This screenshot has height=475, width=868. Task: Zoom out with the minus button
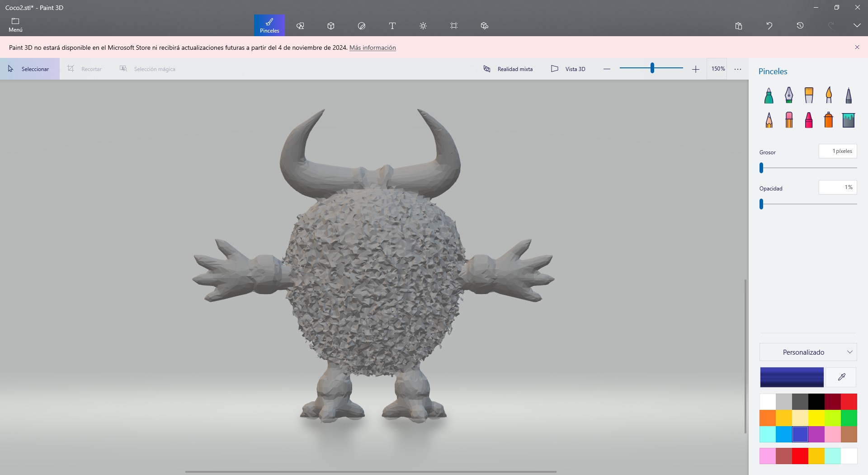607,69
